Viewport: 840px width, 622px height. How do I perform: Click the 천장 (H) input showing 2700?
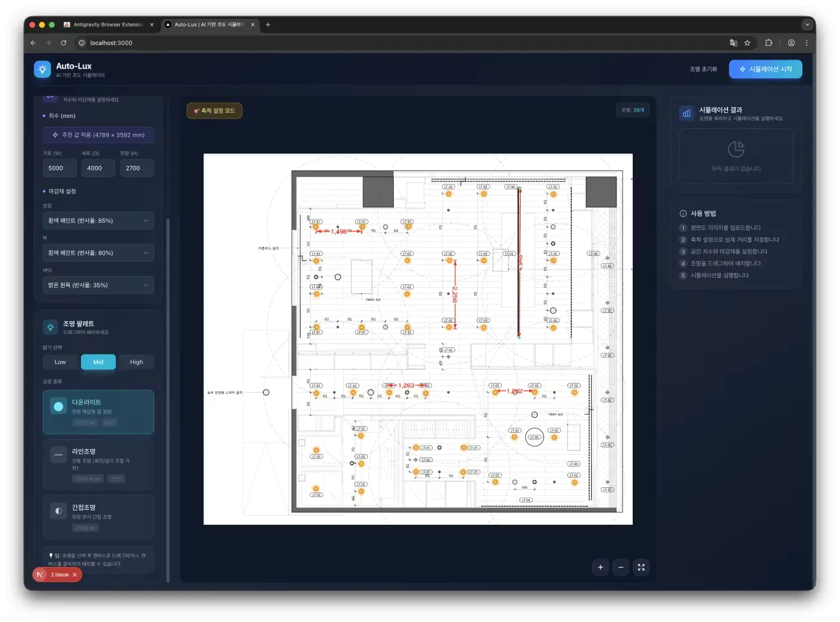pos(137,168)
